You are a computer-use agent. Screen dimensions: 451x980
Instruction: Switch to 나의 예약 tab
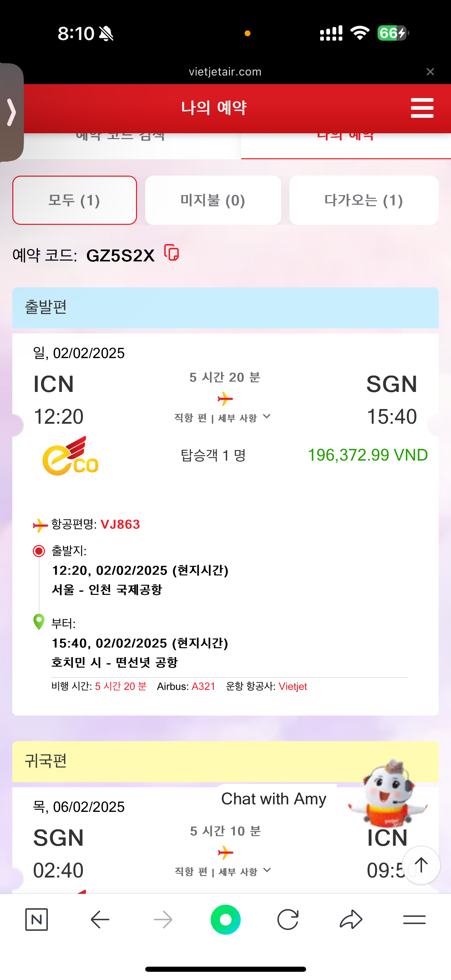(345, 143)
